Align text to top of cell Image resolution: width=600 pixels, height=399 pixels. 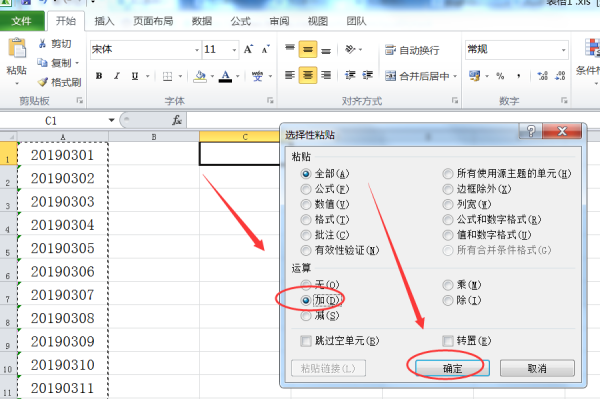tap(290, 49)
